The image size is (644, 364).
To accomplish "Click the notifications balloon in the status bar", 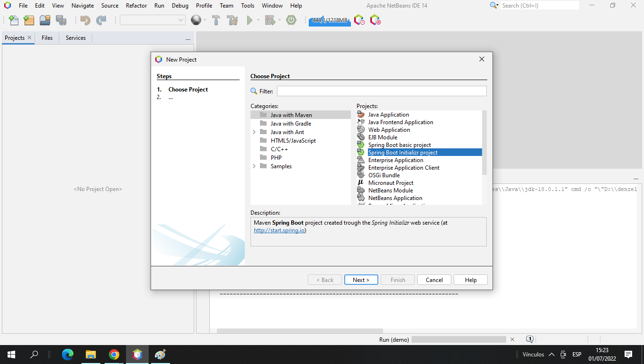I will click(x=530, y=339).
